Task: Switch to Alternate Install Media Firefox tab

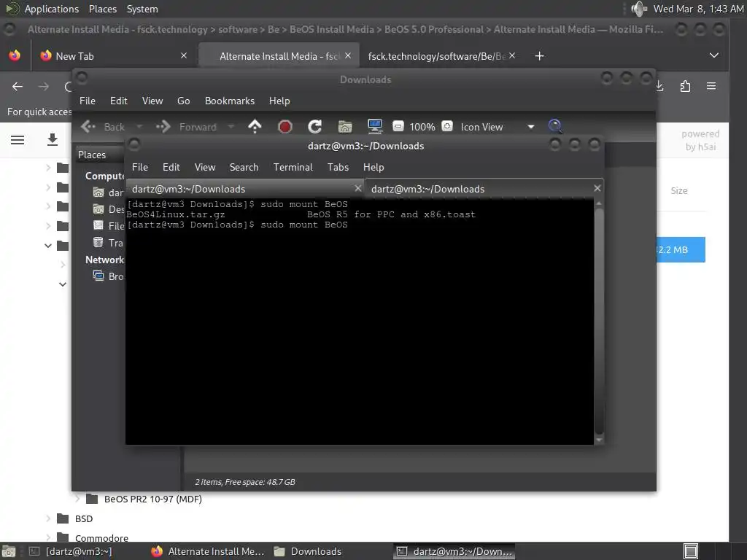Action: (x=278, y=56)
